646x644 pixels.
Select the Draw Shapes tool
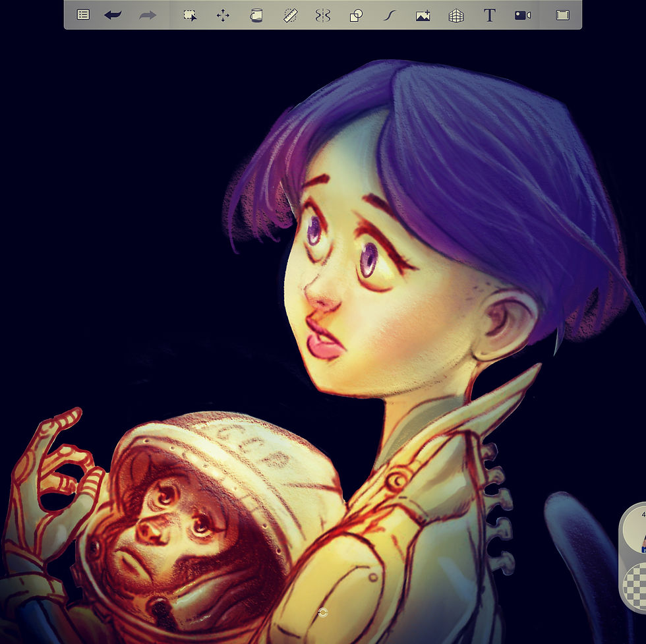(x=356, y=16)
